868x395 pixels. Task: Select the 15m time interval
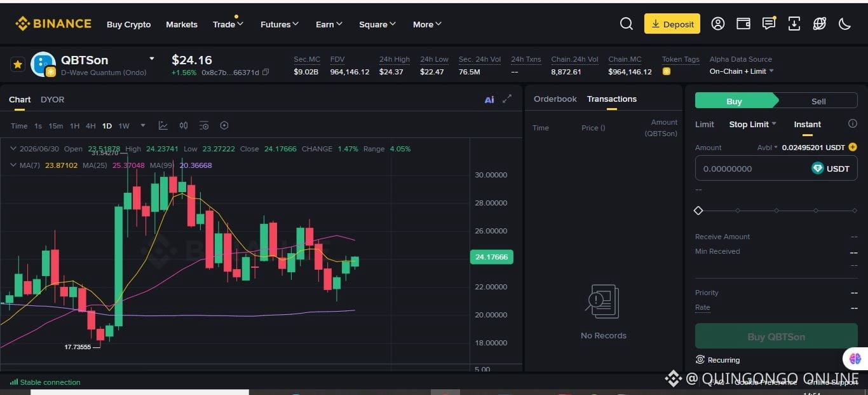click(x=56, y=126)
